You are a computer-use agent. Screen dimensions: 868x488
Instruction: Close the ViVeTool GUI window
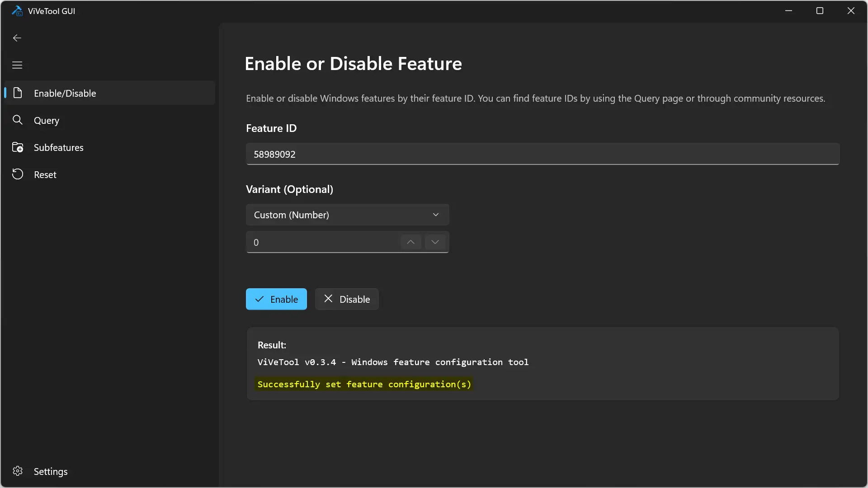851,11
